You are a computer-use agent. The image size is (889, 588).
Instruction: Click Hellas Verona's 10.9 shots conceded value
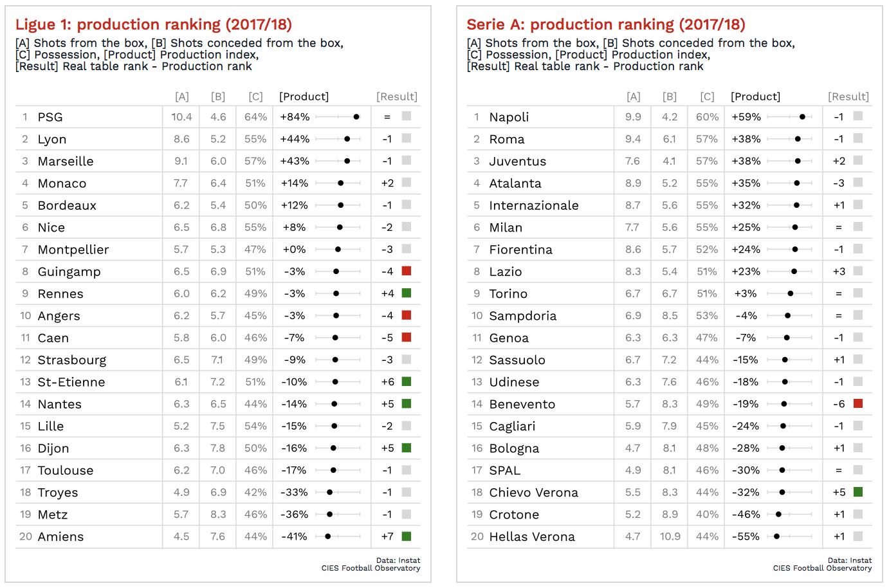[670, 536]
